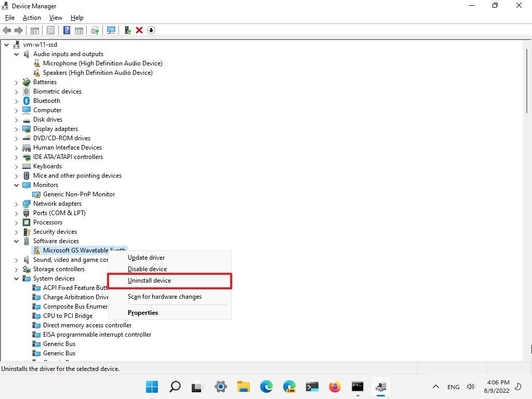Open the Help menu
The image size is (532, 399).
tap(77, 18)
